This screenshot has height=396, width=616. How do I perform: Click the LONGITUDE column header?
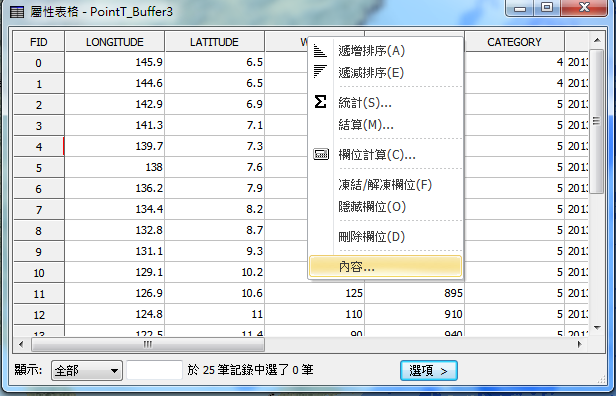(x=115, y=42)
